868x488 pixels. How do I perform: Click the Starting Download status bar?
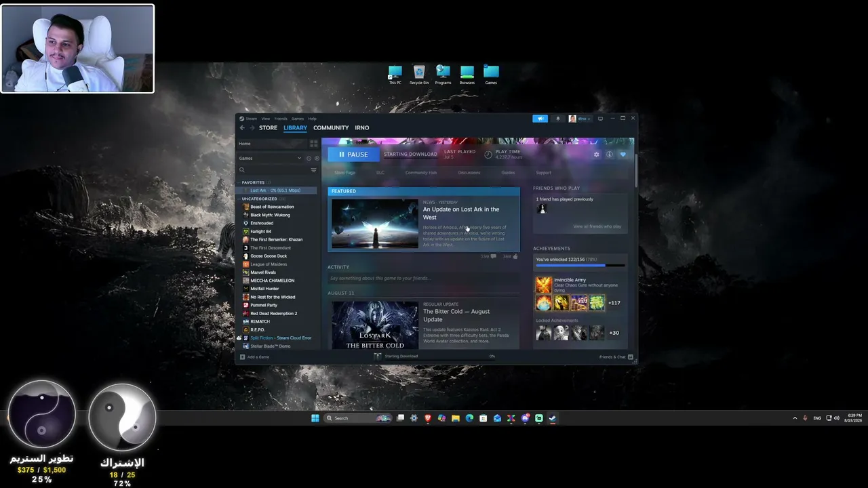434,357
